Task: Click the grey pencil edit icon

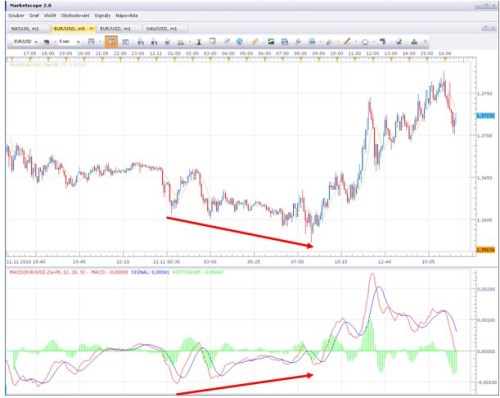Action: pyautogui.click(x=227, y=41)
